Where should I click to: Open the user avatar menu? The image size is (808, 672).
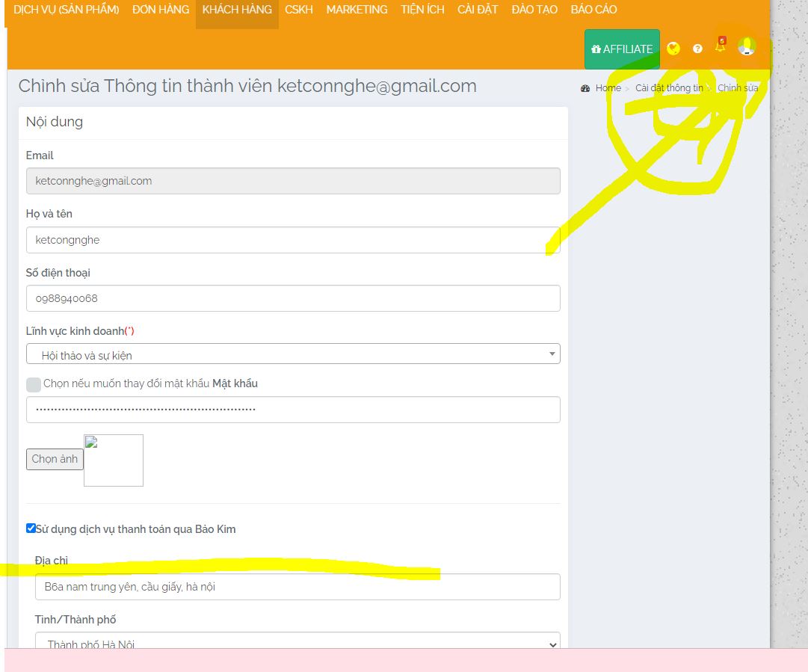[x=746, y=47]
